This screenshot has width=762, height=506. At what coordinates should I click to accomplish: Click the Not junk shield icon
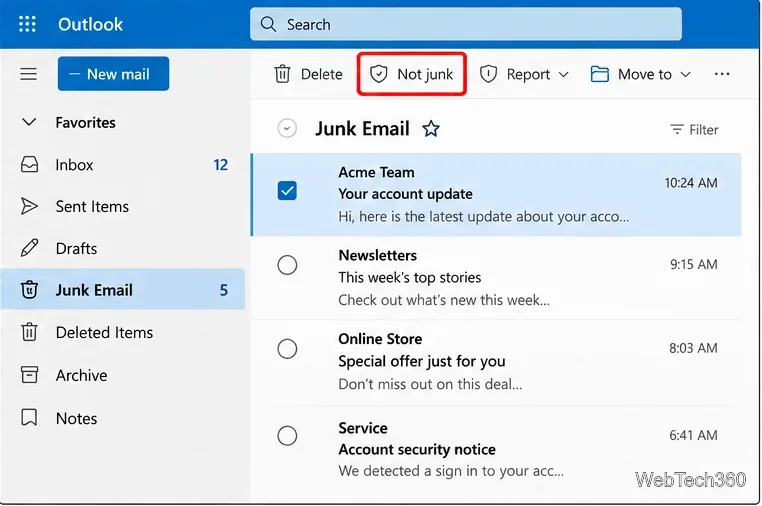tap(378, 74)
